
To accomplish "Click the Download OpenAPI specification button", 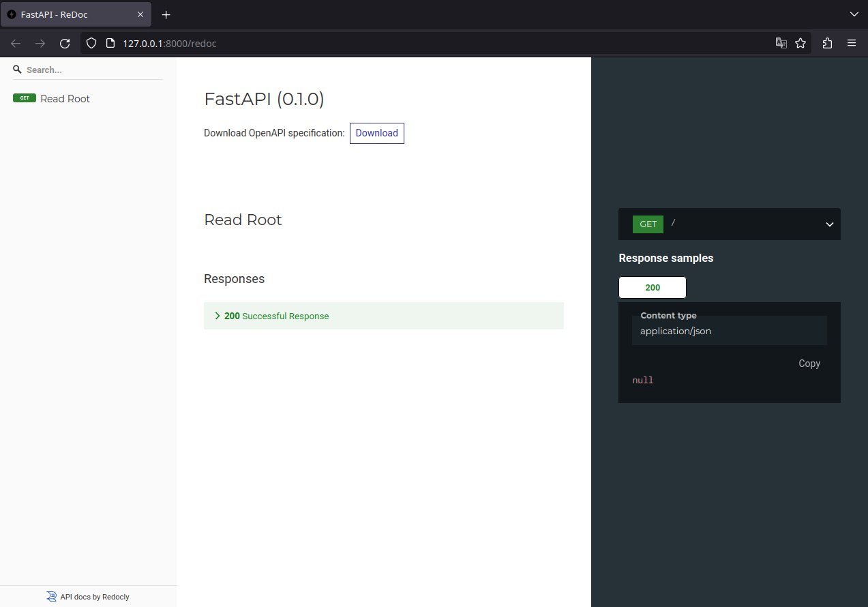I will [x=376, y=133].
